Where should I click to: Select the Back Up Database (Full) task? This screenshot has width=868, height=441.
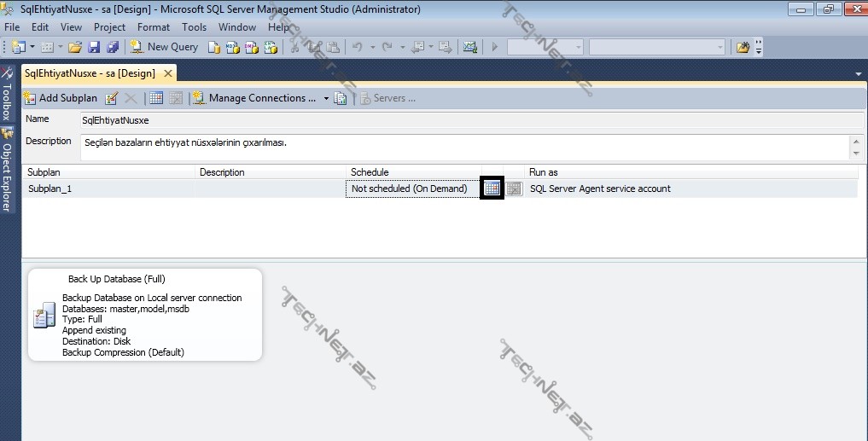[145, 315]
